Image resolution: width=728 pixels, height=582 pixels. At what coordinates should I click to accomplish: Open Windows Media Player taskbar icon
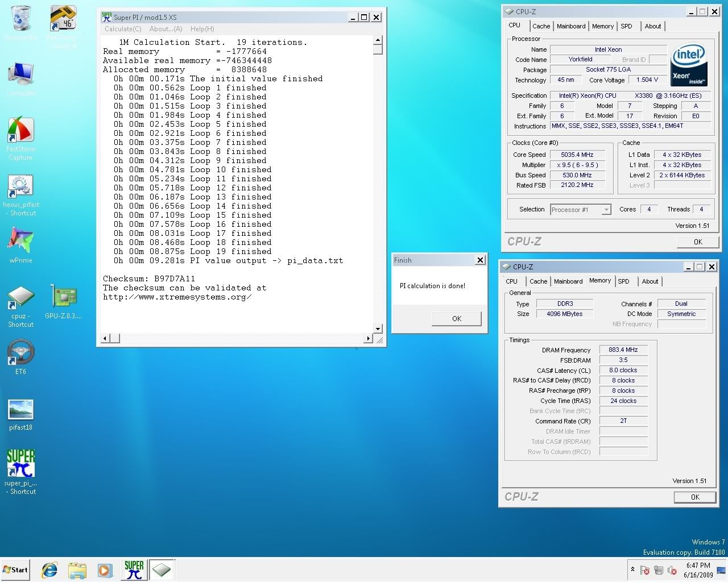pos(105,570)
